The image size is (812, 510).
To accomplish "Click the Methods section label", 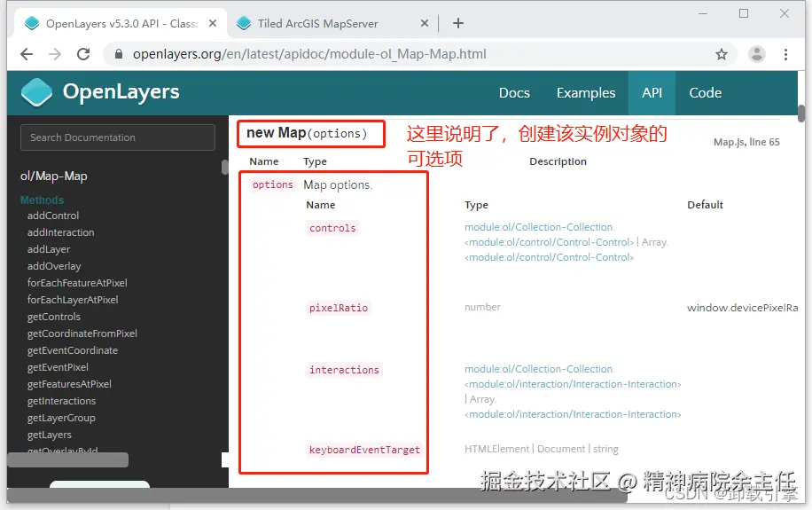I will 42,200.
